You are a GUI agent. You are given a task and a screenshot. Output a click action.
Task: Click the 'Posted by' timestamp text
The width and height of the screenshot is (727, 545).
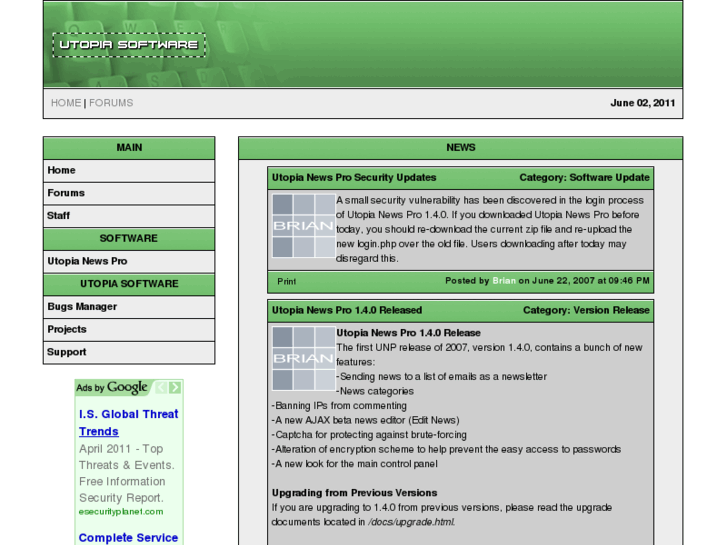[547, 281]
